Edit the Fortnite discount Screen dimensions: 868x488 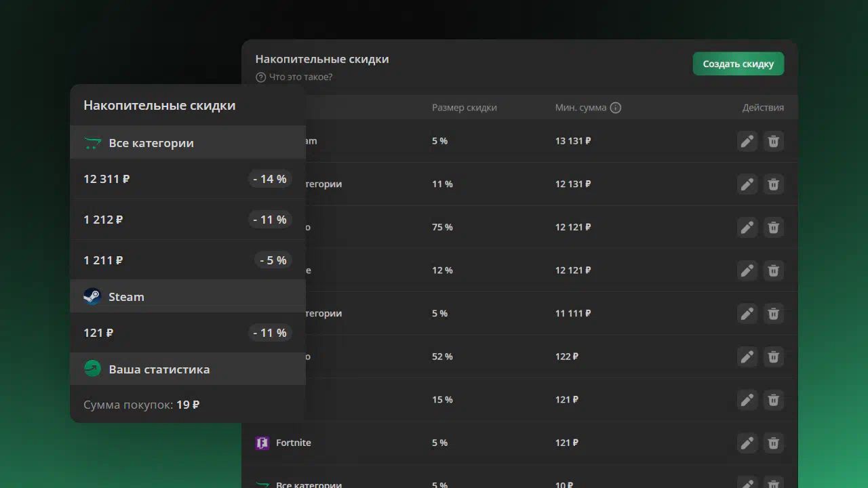point(747,443)
